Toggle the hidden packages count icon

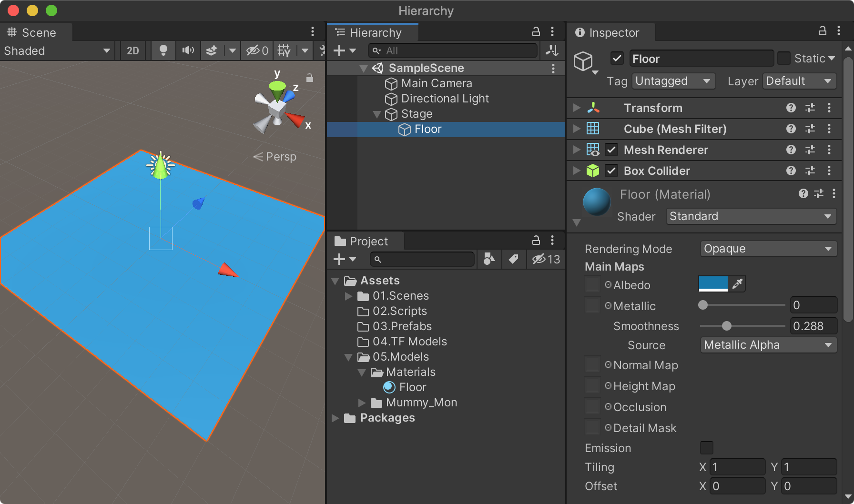(546, 259)
